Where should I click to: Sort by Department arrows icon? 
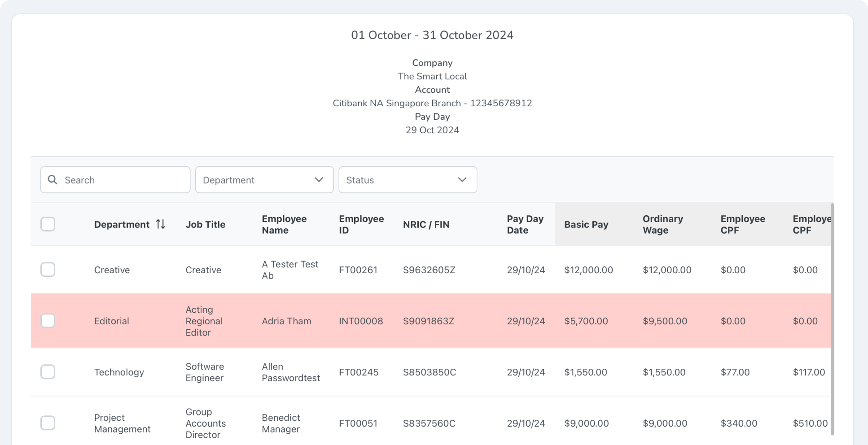pos(161,224)
